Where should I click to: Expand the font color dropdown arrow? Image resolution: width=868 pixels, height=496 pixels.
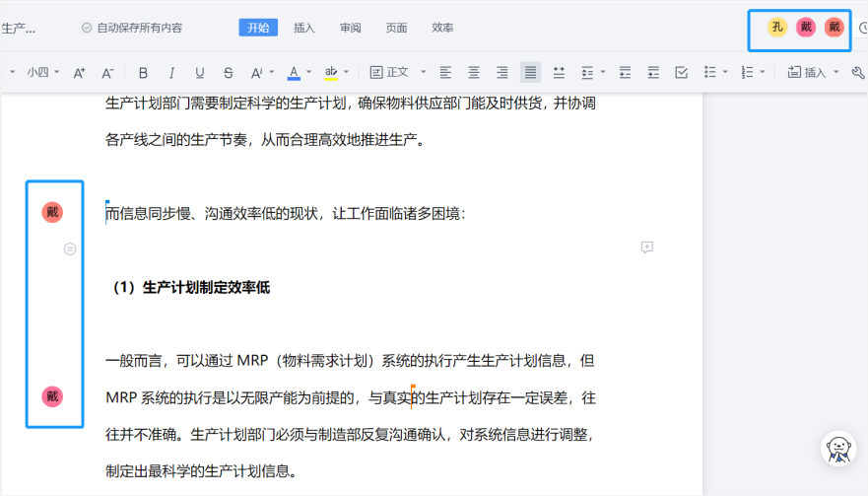pyautogui.click(x=309, y=72)
